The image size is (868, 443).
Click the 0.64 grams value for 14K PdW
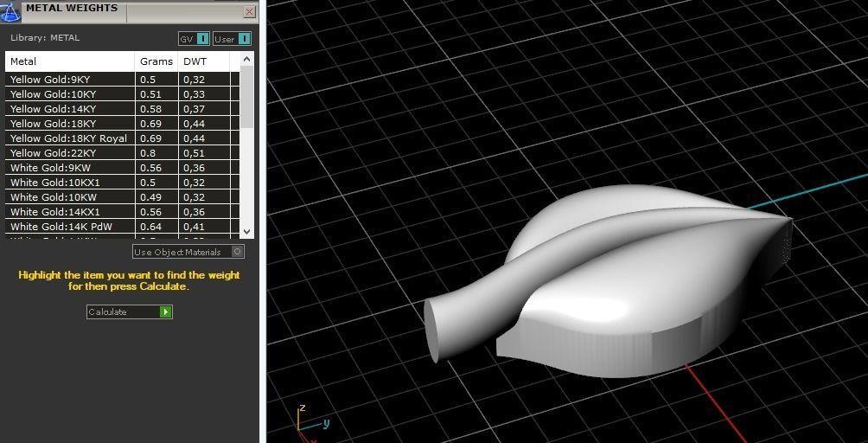coord(150,227)
